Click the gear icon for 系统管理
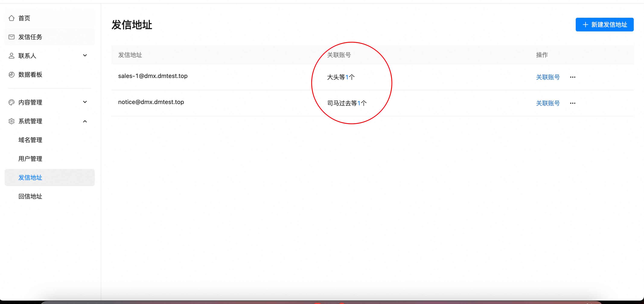The image size is (644, 304). (12, 121)
